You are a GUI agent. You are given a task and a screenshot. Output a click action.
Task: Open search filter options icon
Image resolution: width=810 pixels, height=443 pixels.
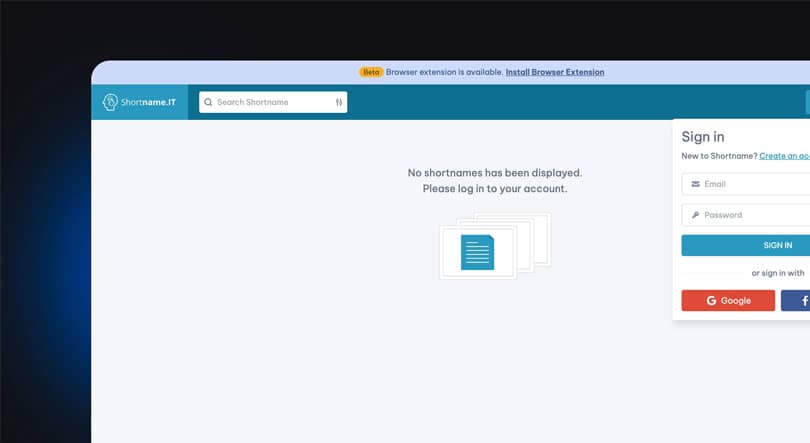coord(339,102)
